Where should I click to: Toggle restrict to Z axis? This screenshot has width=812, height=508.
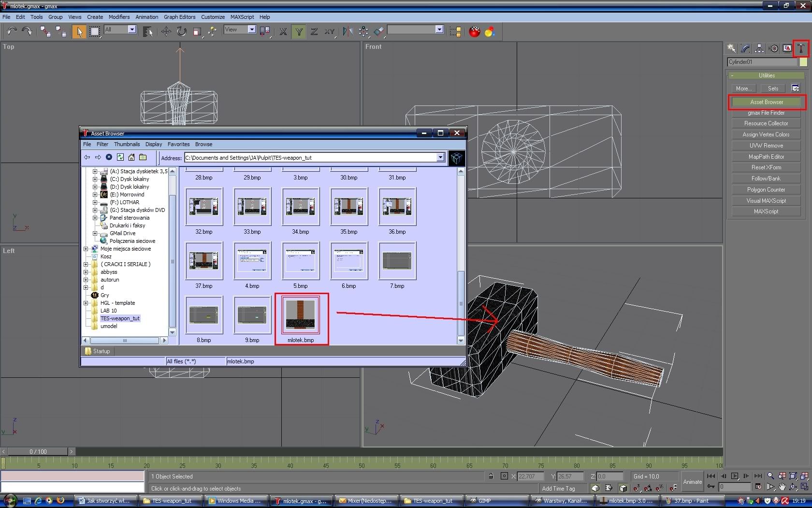314,31
